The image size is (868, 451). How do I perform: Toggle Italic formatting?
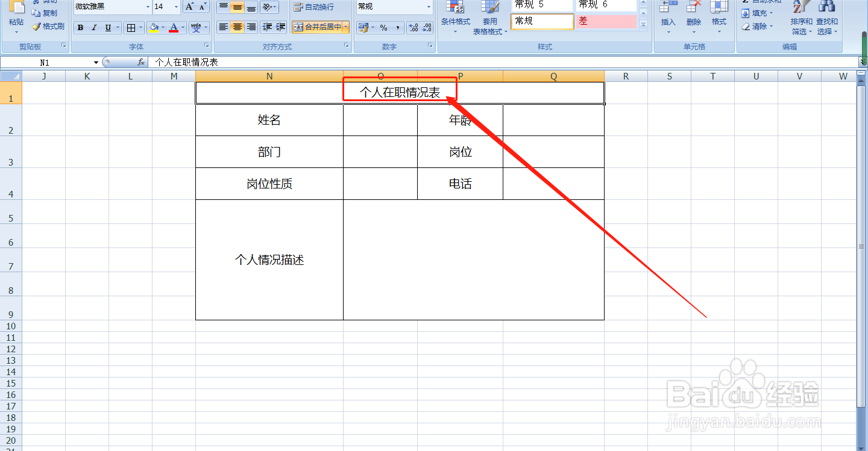pos(94,28)
